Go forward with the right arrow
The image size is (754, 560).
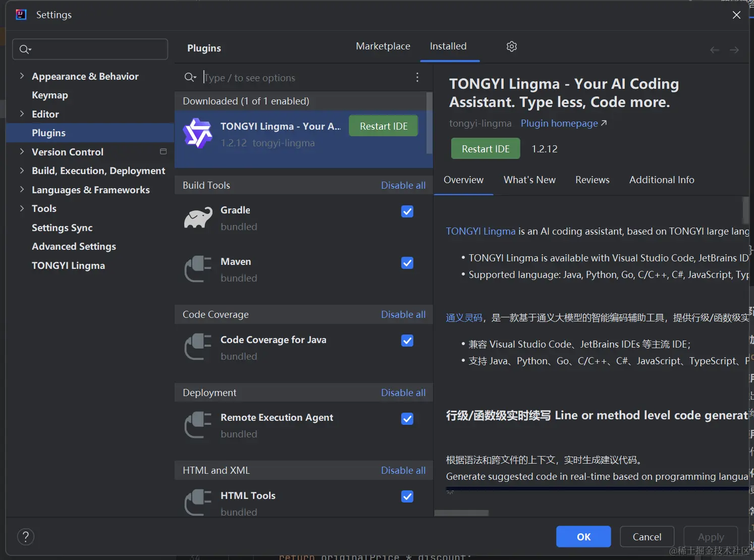(x=734, y=50)
